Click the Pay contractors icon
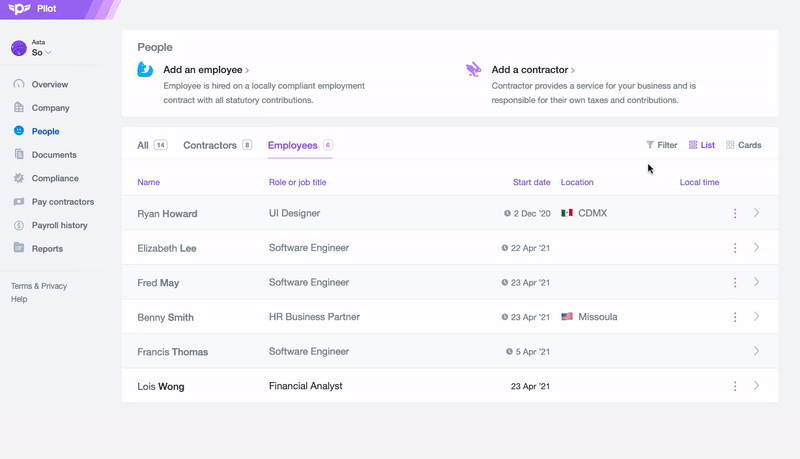The width and height of the screenshot is (800, 459). tap(19, 202)
